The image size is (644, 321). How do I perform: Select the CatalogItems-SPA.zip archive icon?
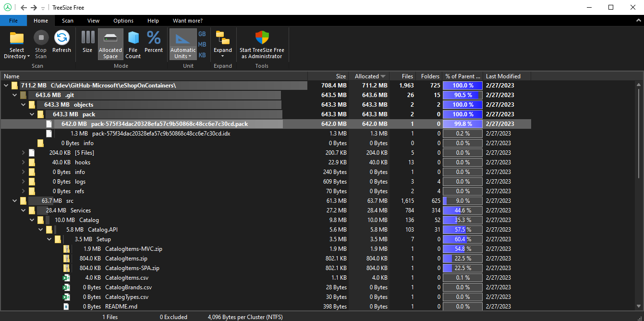(x=66, y=268)
